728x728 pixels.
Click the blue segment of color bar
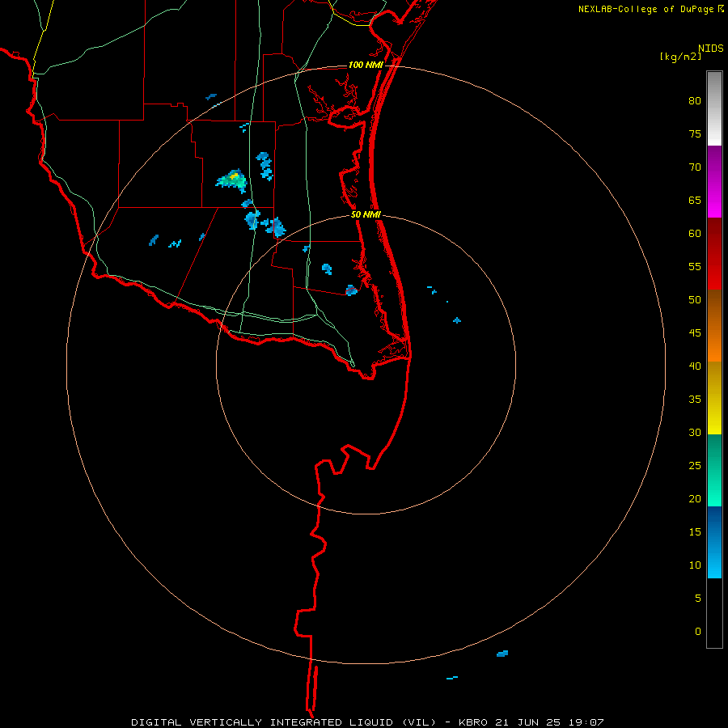coord(714,542)
